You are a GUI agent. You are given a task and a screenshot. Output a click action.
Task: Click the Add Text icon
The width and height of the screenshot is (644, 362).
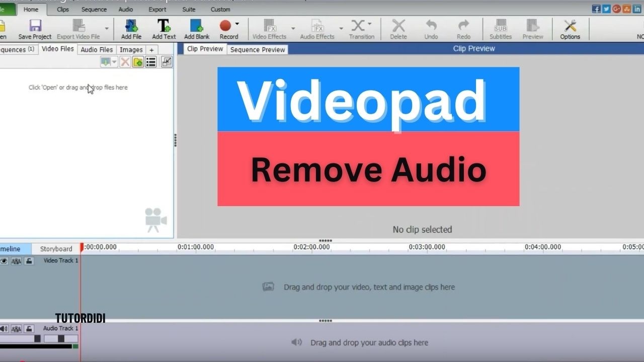[x=164, y=26]
